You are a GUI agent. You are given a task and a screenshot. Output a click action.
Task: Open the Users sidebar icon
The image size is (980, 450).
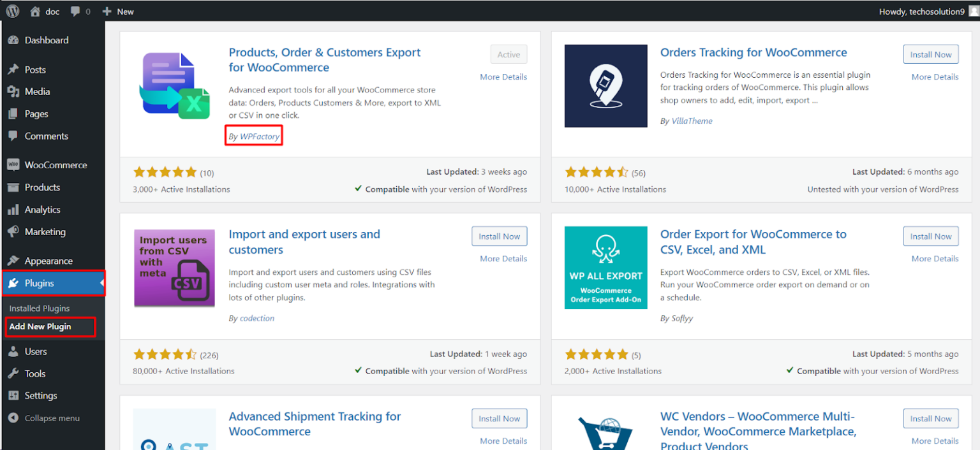pos(14,351)
